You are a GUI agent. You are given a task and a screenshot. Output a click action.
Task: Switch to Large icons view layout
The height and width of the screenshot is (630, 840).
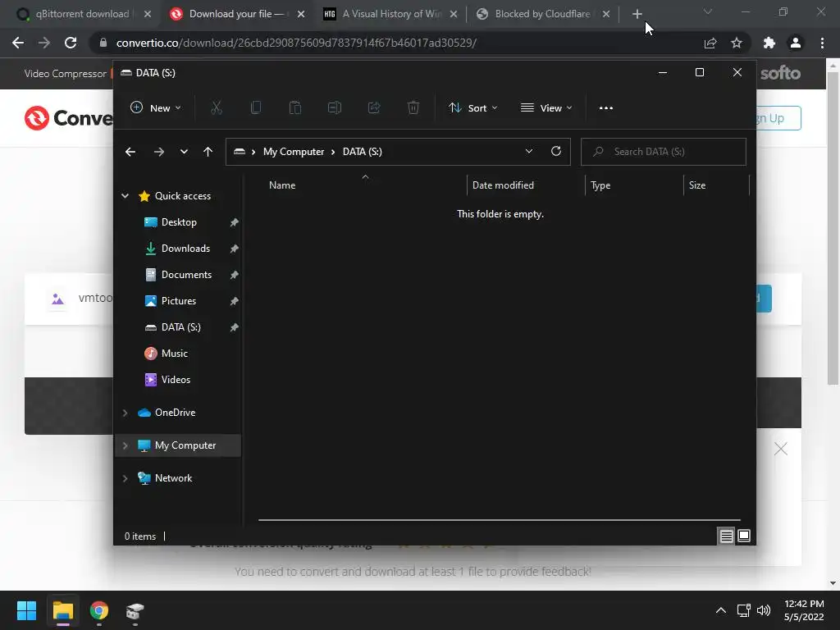(x=744, y=536)
